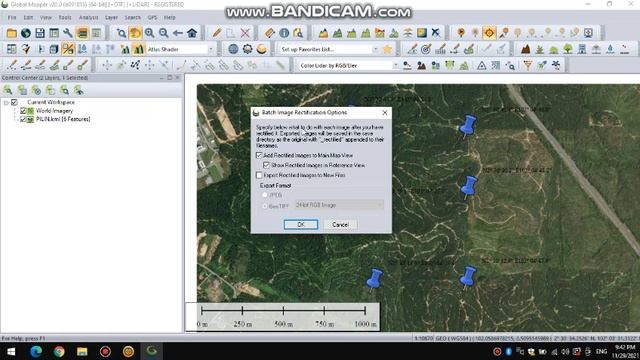This screenshot has width=640, height=360.
Task: Select the Digitizer pencil tool
Action: [x=217, y=33]
